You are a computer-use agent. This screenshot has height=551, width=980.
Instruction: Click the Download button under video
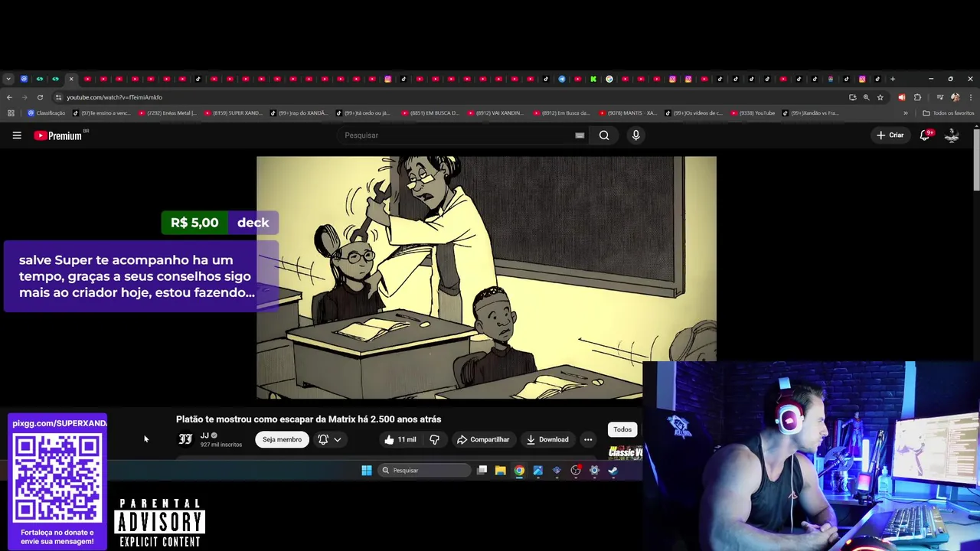[547, 439]
